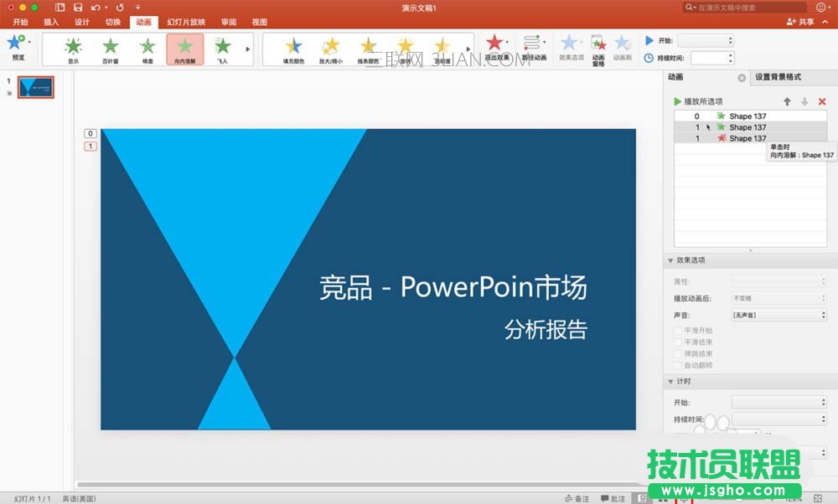
Task: Click animation marker 0 beside the slide
Action: pyautogui.click(x=91, y=133)
